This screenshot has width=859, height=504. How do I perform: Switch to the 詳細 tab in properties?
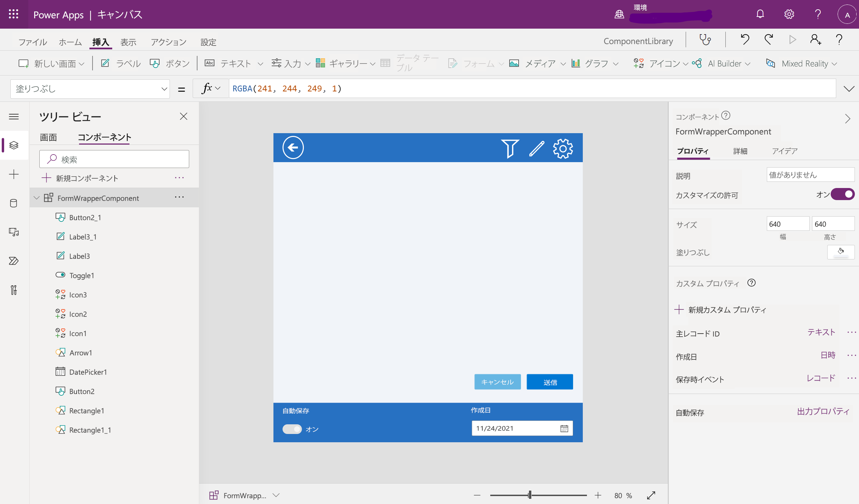[740, 151]
